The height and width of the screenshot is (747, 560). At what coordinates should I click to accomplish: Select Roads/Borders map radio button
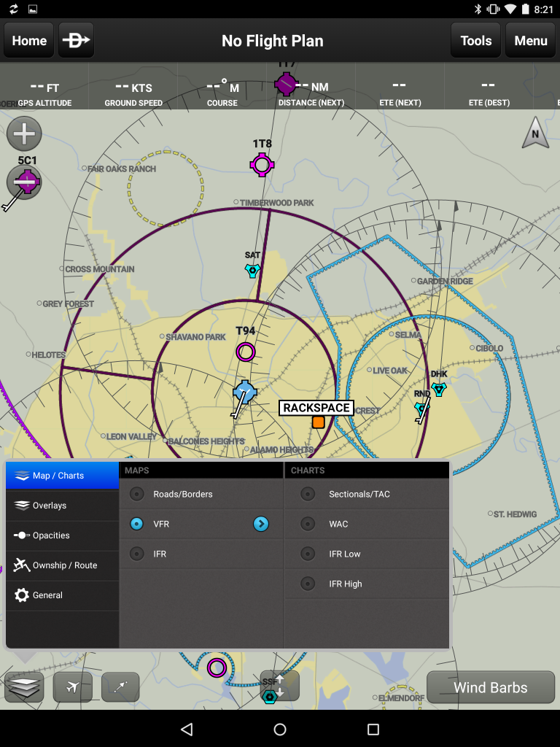[x=136, y=494]
